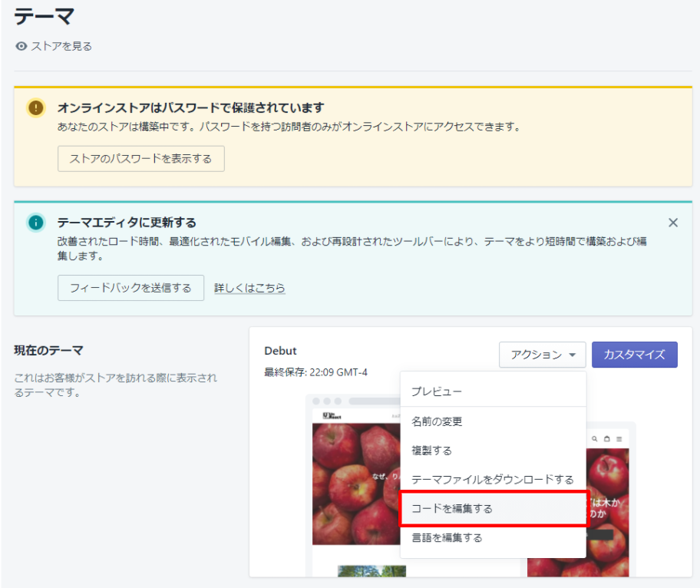Choose テーマファイルをダウンロードする option
Image resolution: width=700 pixels, height=588 pixels.
[493, 479]
